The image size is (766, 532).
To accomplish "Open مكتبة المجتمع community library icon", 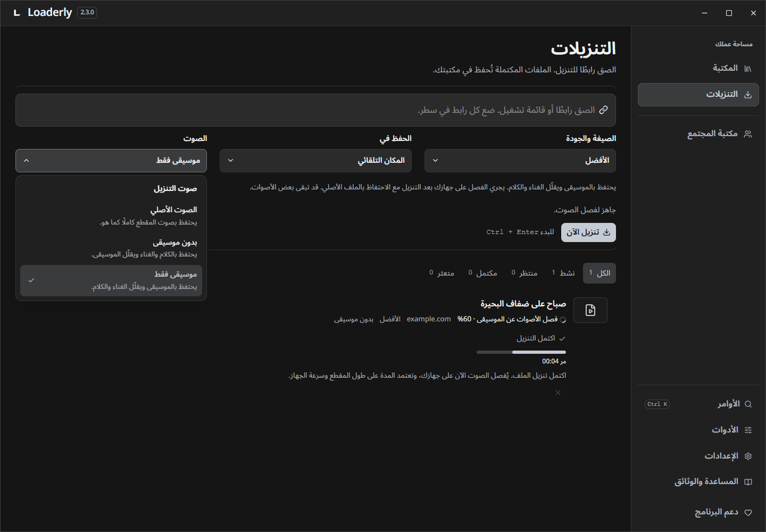I will 748,134.
